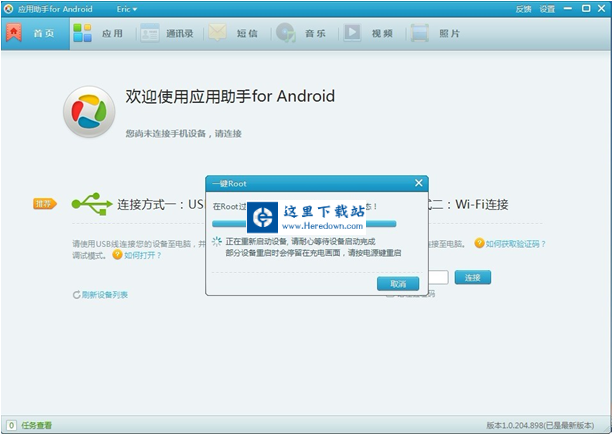This screenshot has width=613, height=436.
Task: Click the verification code input field
Action: point(438,278)
